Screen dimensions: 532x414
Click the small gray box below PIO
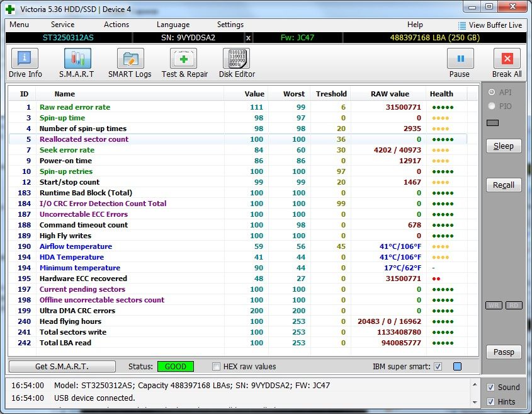tap(492, 123)
